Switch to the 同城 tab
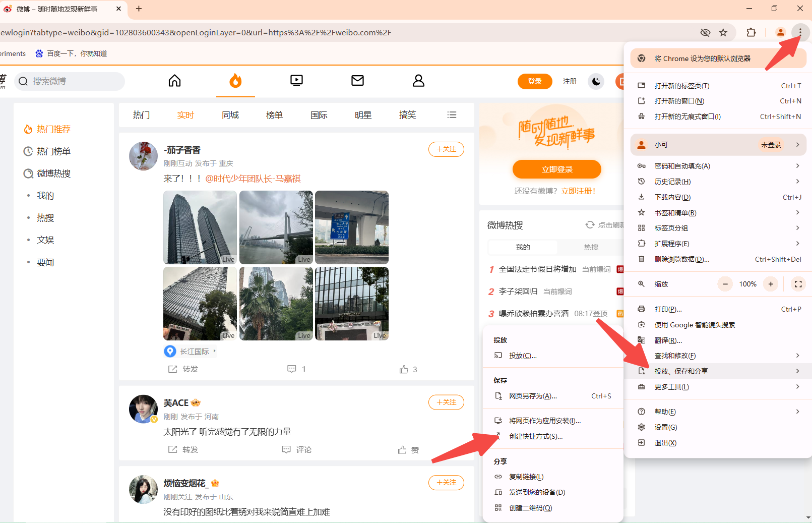This screenshot has height=523, width=812. [x=230, y=115]
